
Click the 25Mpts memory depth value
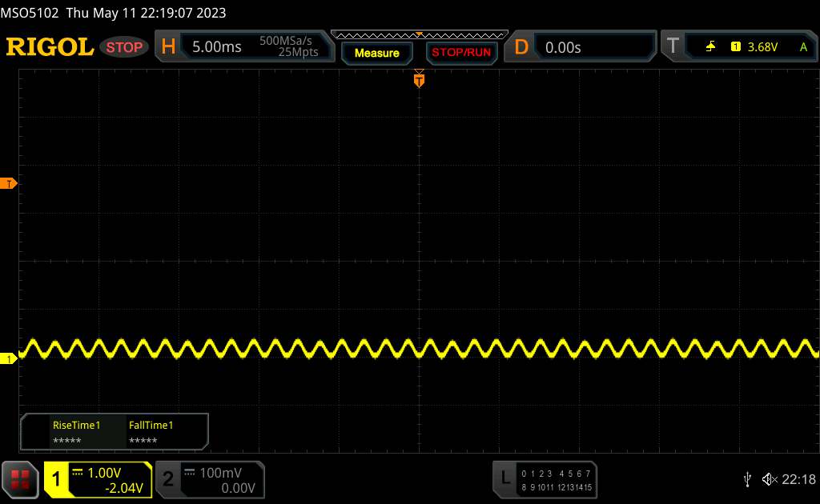298,52
